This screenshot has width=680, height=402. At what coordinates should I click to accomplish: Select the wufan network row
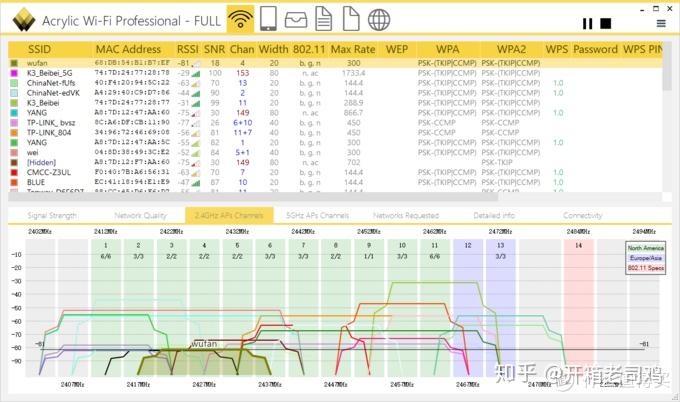click(x=335, y=63)
